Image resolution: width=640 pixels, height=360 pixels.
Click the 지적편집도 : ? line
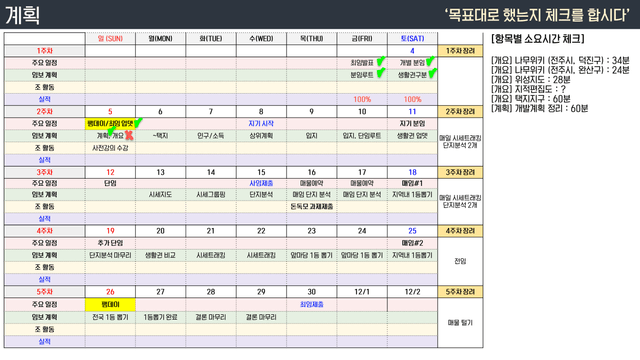529,89
